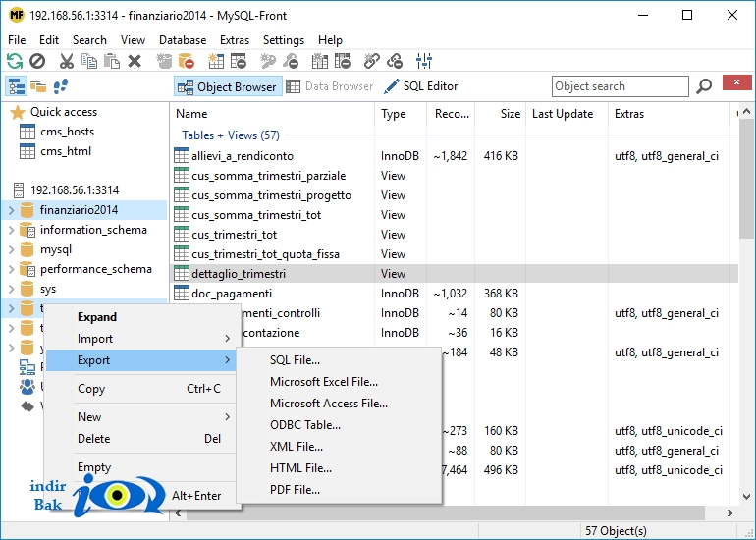Switch to SQL Editor view
Image resolution: width=756 pixels, height=540 pixels.
pyautogui.click(x=420, y=86)
